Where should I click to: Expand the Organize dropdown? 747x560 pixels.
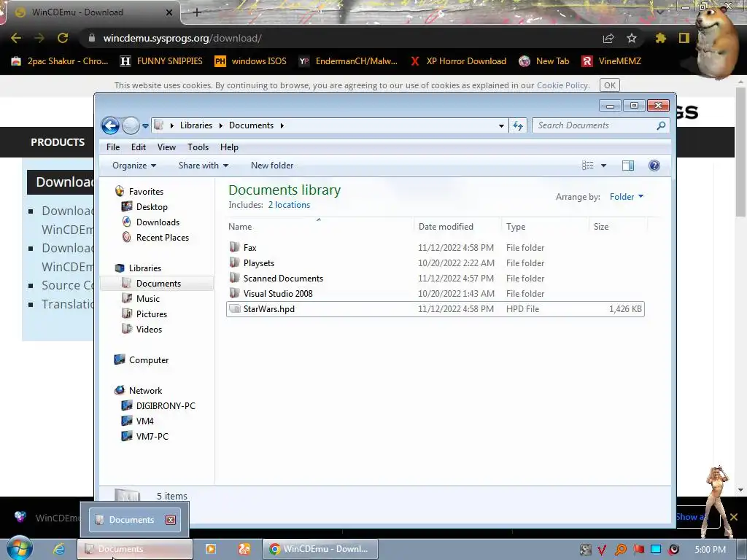(x=134, y=166)
